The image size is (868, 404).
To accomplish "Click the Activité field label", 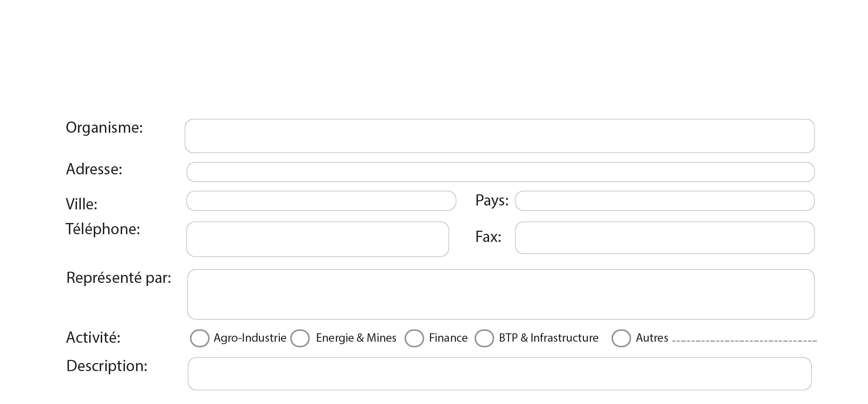I will (x=93, y=337).
